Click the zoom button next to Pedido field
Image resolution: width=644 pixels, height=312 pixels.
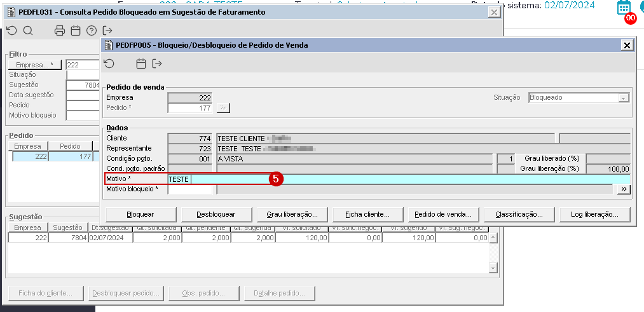tap(223, 107)
